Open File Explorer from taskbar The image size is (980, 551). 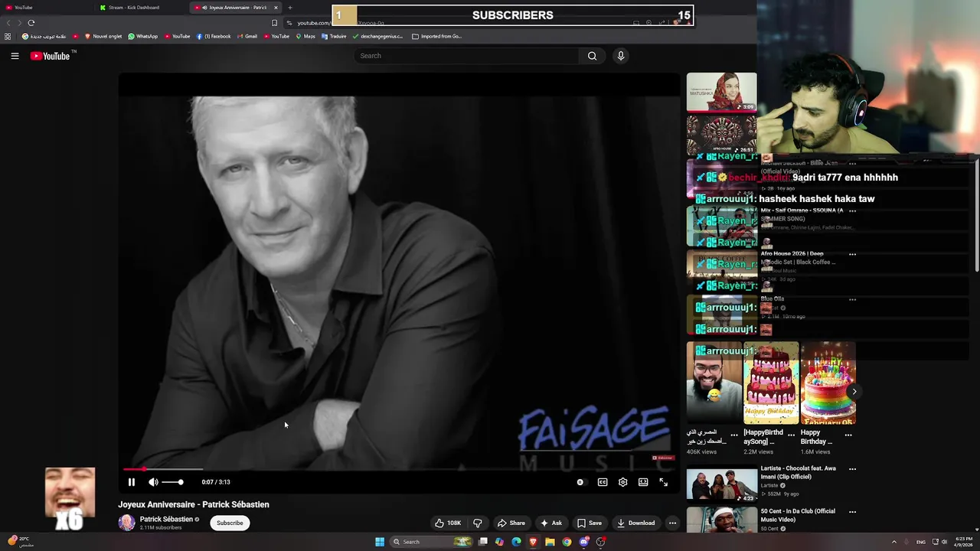(550, 542)
